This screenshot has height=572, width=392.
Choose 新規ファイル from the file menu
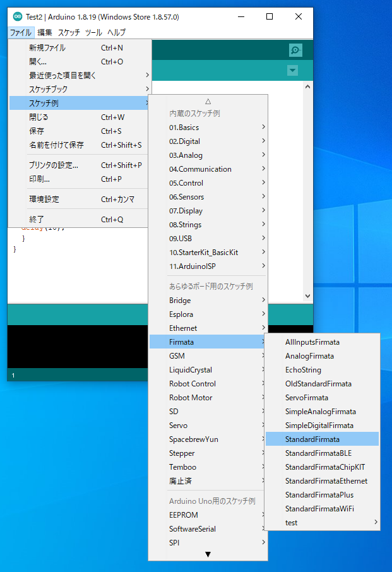click(x=78, y=48)
